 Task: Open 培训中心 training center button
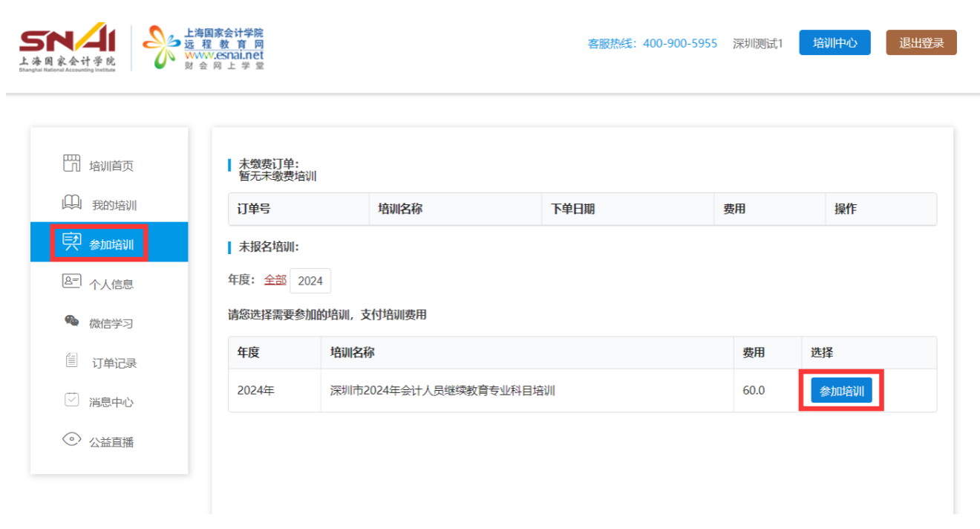pos(834,43)
